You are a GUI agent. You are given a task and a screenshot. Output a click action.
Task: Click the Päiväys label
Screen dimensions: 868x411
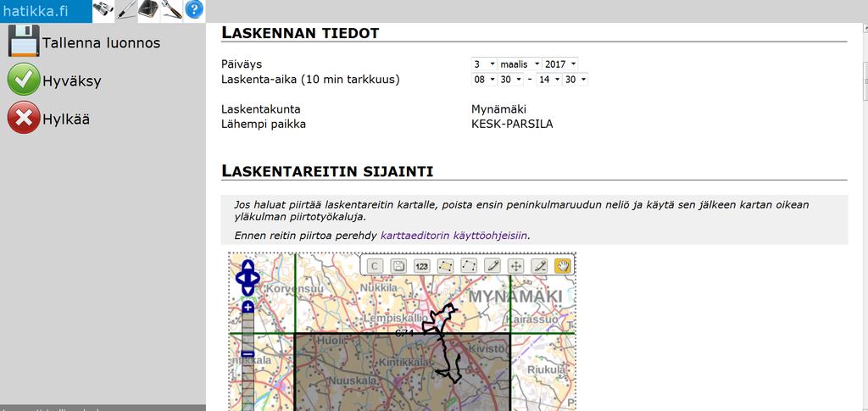coord(242,64)
